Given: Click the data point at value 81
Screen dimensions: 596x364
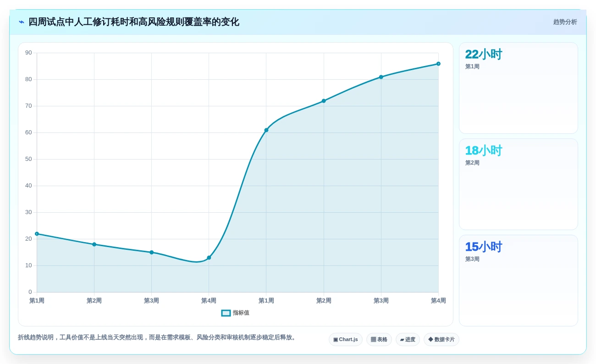Looking at the screenshot, I should point(381,77).
